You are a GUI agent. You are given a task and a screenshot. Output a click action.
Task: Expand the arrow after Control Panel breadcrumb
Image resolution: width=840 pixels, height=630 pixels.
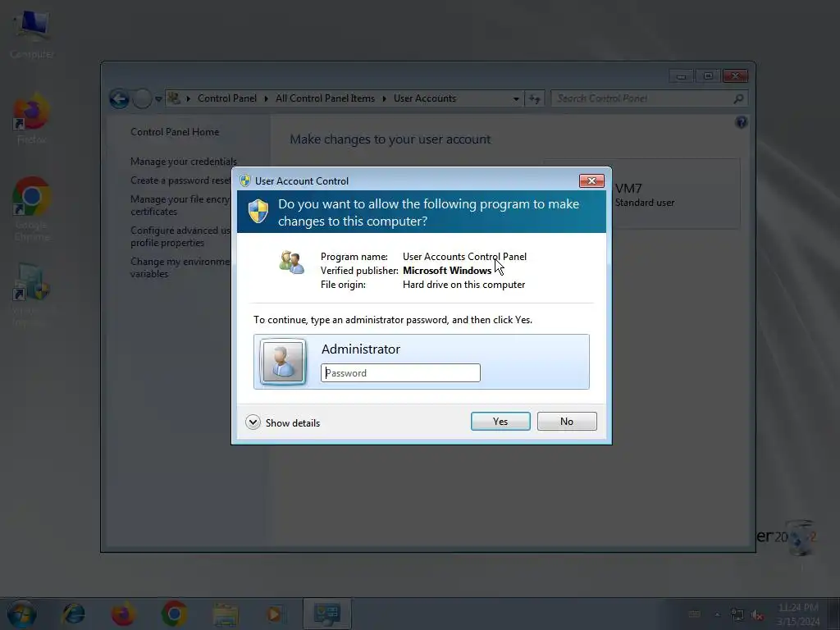pos(267,98)
